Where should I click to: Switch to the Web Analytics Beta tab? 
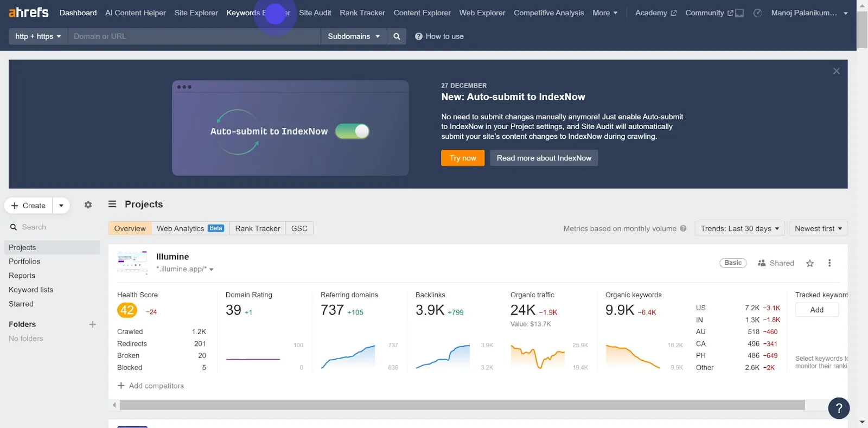190,228
